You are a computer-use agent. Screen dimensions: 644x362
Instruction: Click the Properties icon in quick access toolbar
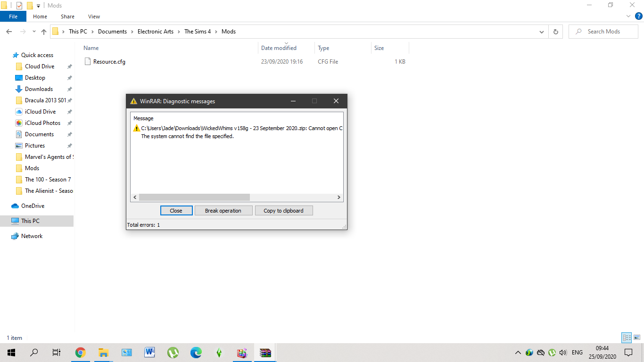coord(19,6)
